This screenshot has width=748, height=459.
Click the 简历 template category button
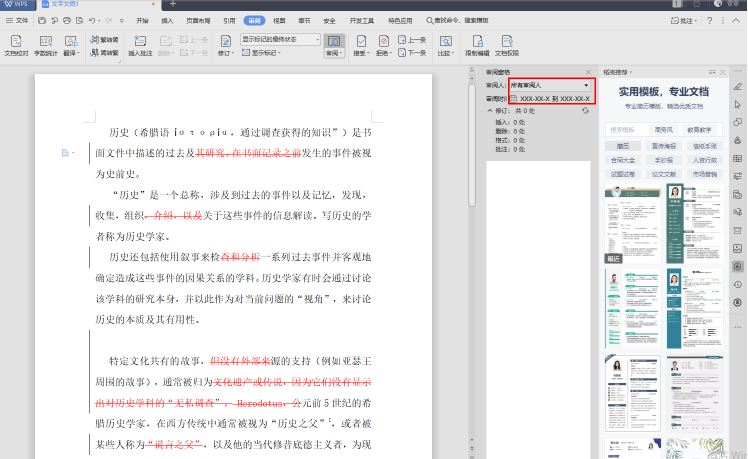[623, 146]
